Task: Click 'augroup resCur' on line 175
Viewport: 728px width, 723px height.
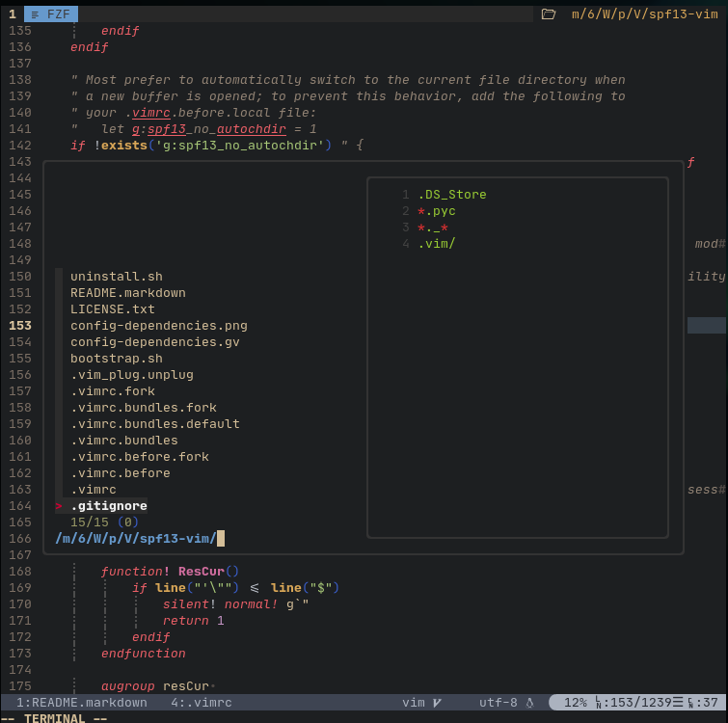Action: pyautogui.click(x=155, y=685)
